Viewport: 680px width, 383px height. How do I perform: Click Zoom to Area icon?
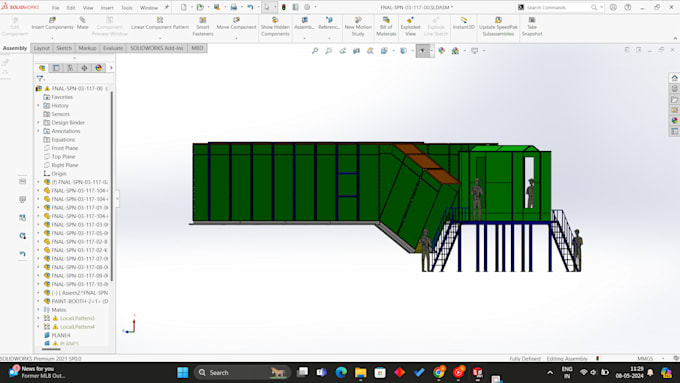click(x=329, y=51)
